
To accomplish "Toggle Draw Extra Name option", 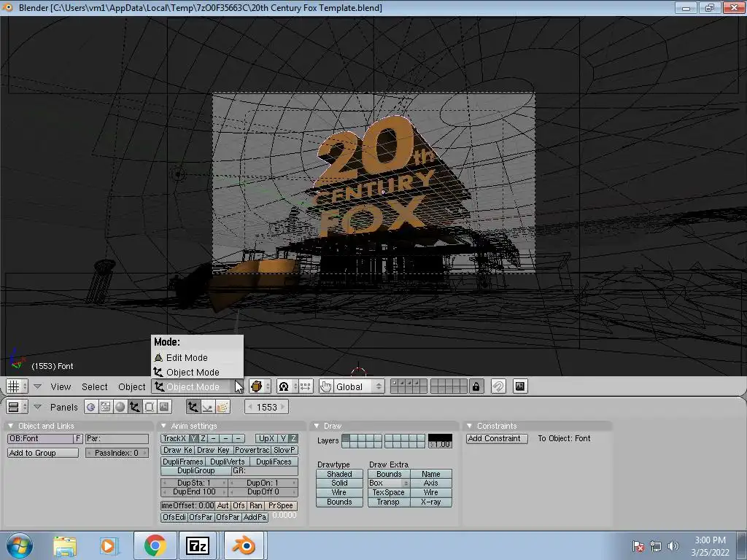I will pyautogui.click(x=430, y=474).
